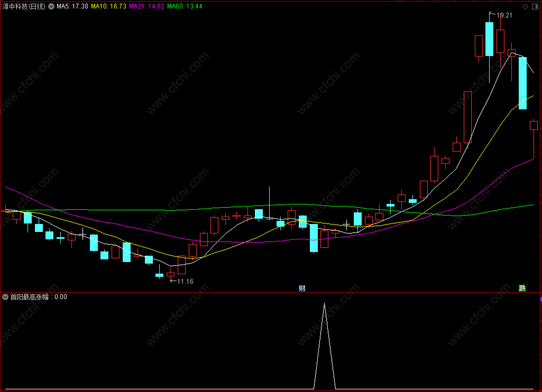This screenshot has height=392, width=542.
Task: Open the dropdown next to 淳中科技(日线)
Action: (x=51, y=6)
